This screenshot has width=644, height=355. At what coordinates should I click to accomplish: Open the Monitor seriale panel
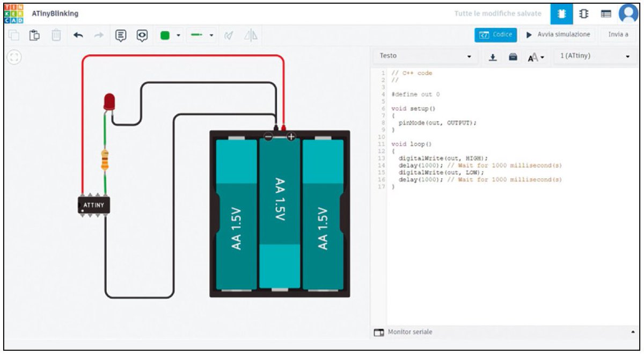404,332
